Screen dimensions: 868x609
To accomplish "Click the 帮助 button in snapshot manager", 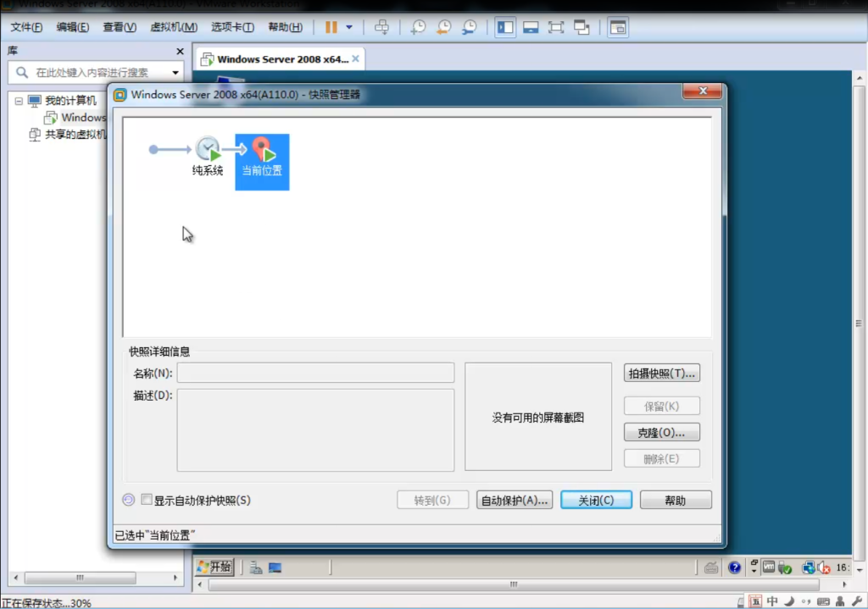I will 676,500.
